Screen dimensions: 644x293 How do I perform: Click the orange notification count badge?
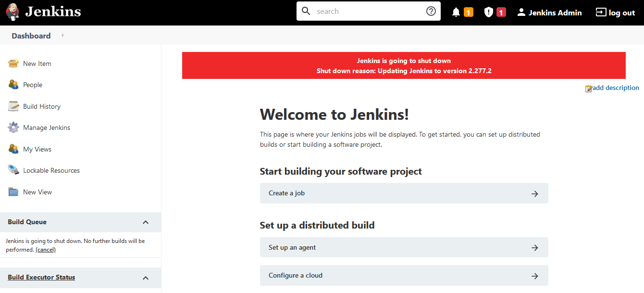pyautogui.click(x=469, y=13)
